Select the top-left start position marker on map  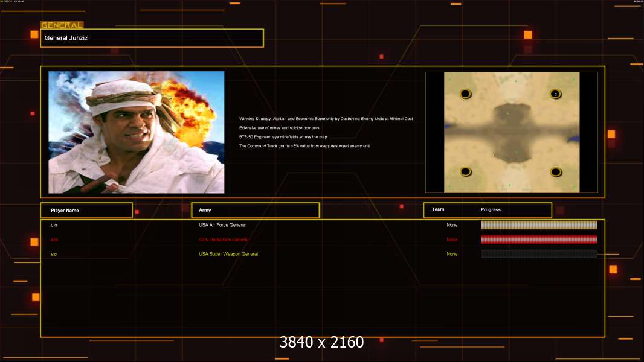pos(465,94)
